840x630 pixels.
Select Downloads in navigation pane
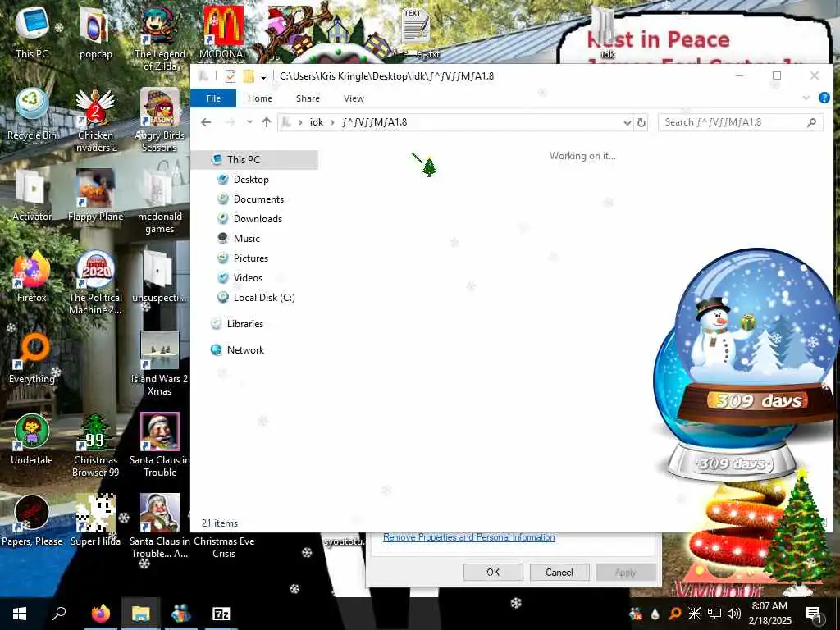pos(258,218)
